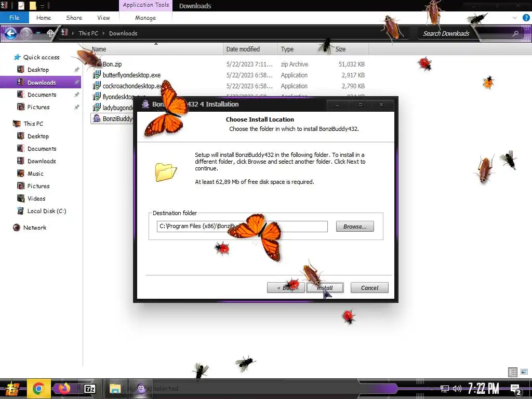Click Cancel in BonziBuddy installer
The height and width of the screenshot is (399, 532).
point(369,288)
